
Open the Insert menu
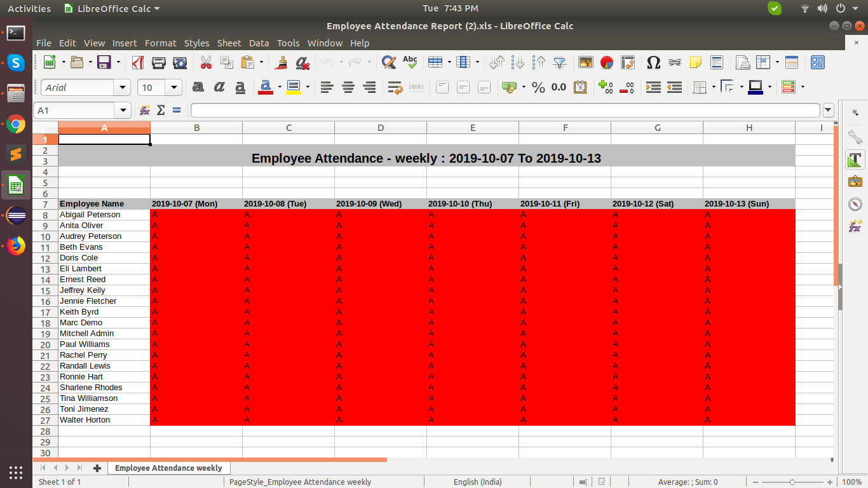125,43
